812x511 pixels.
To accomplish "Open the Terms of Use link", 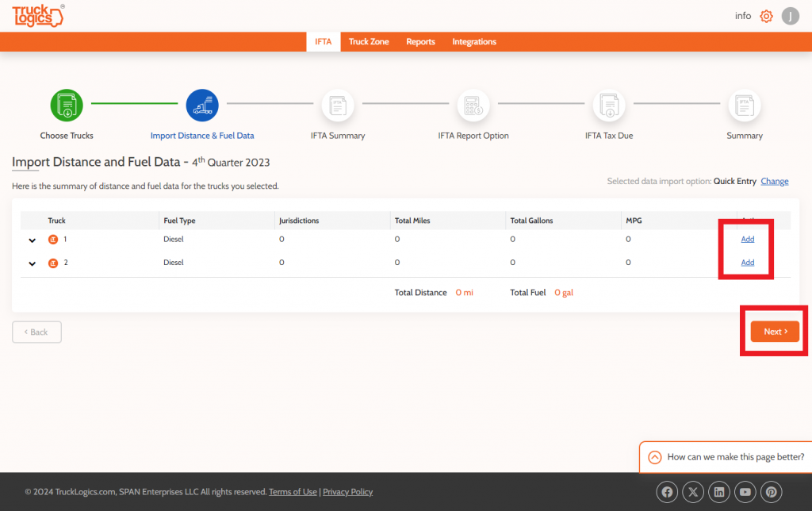I will pos(293,492).
